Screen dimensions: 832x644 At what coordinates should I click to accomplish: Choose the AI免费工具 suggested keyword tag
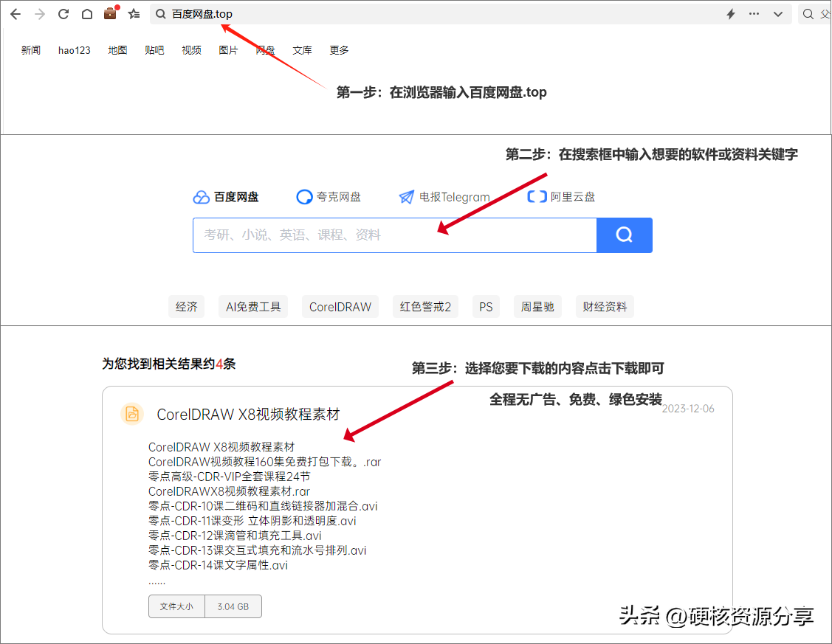coord(253,307)
